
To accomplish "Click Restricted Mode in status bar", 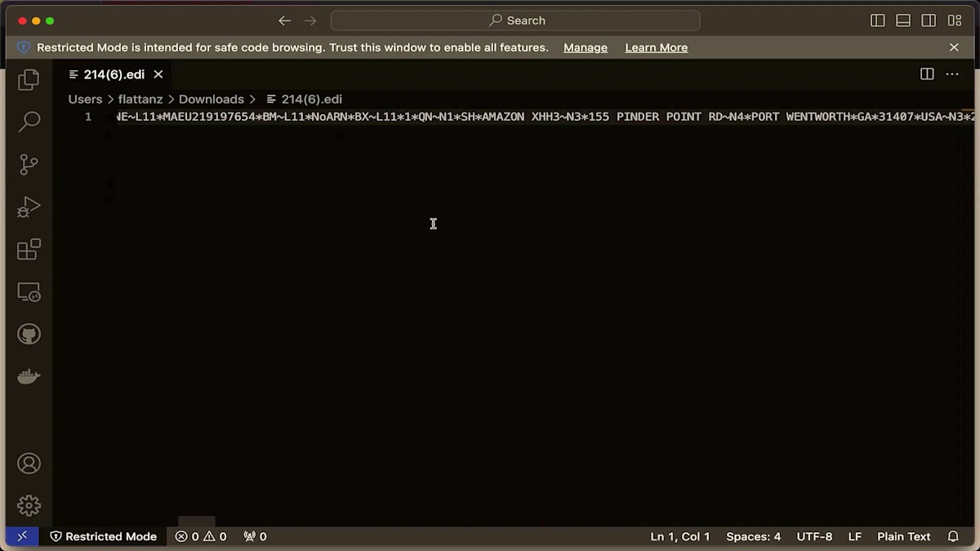I will tap(103, 536).
